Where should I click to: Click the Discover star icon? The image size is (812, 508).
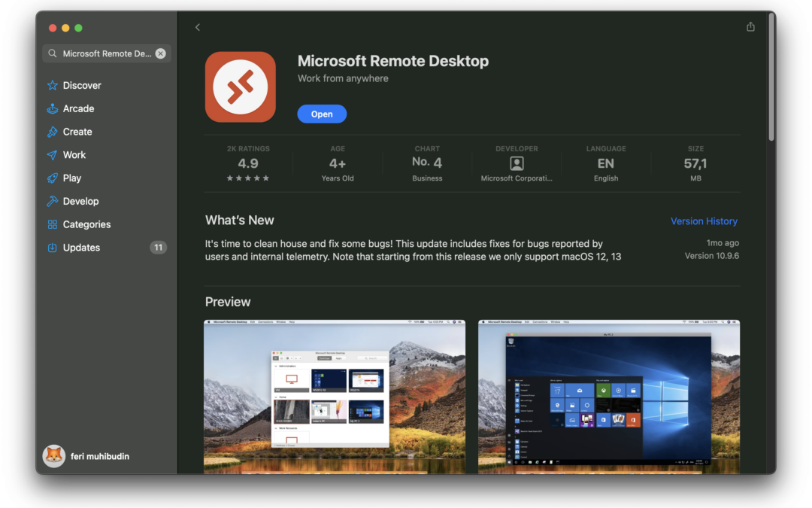53,86
